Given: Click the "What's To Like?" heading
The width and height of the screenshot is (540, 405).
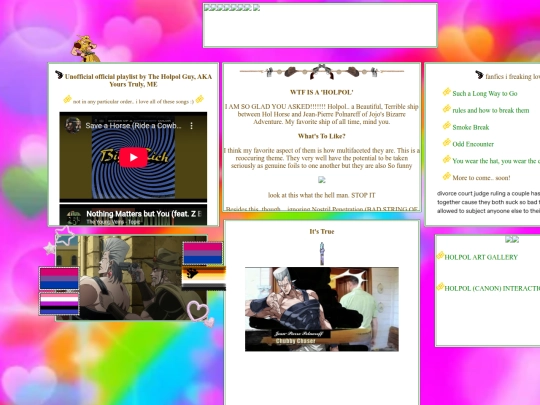Looking at the screenshot, I should click(322, 136).
